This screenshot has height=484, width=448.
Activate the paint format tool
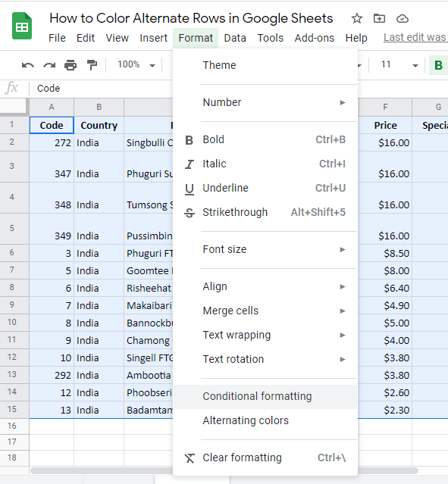pos(92,65)
